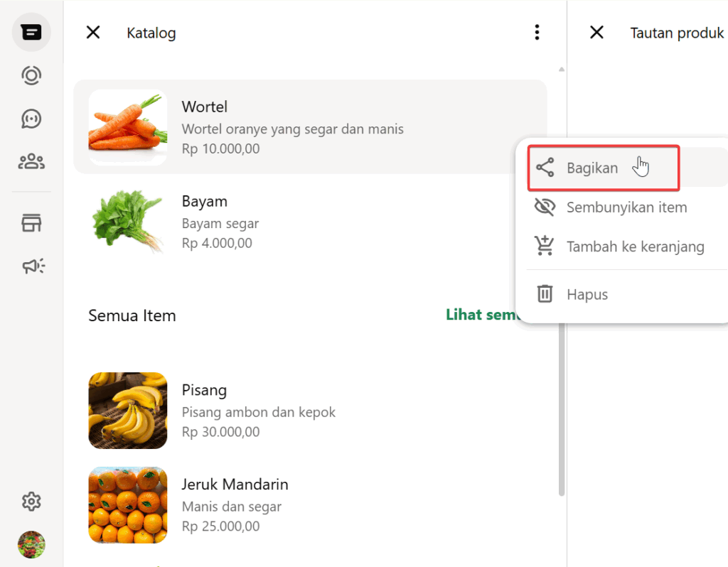Select Tambah ke keranjang menu option
This screenshot has width=728, height=567.
tap(634, 247)
